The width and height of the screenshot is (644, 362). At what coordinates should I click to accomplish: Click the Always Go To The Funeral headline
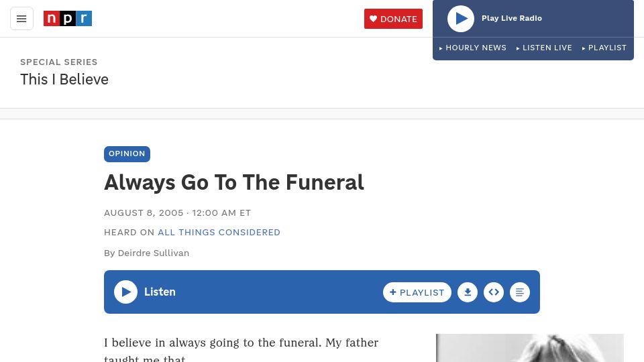(234, 182)
